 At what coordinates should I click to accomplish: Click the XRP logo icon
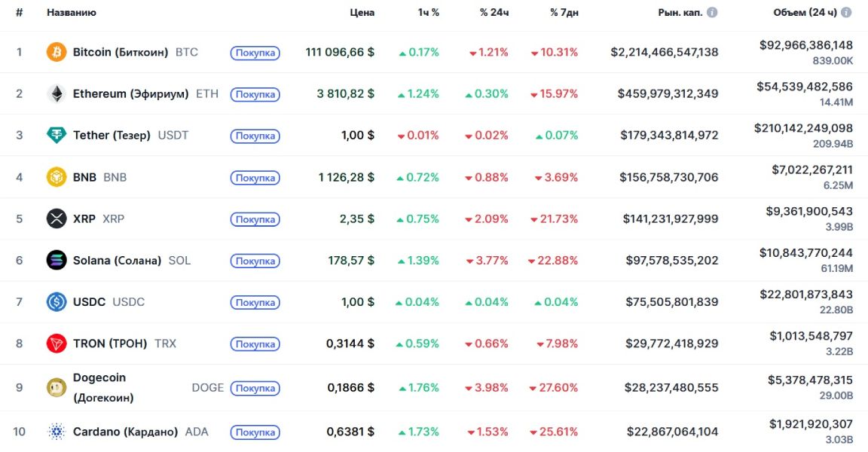pyautogui.click(x=57, y=219)
